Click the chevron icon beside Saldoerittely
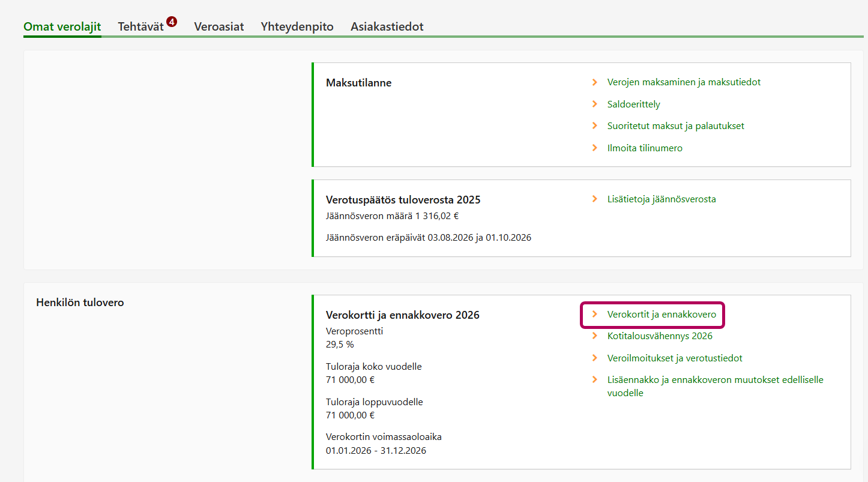868x482 pixels. tap(595, 104)
